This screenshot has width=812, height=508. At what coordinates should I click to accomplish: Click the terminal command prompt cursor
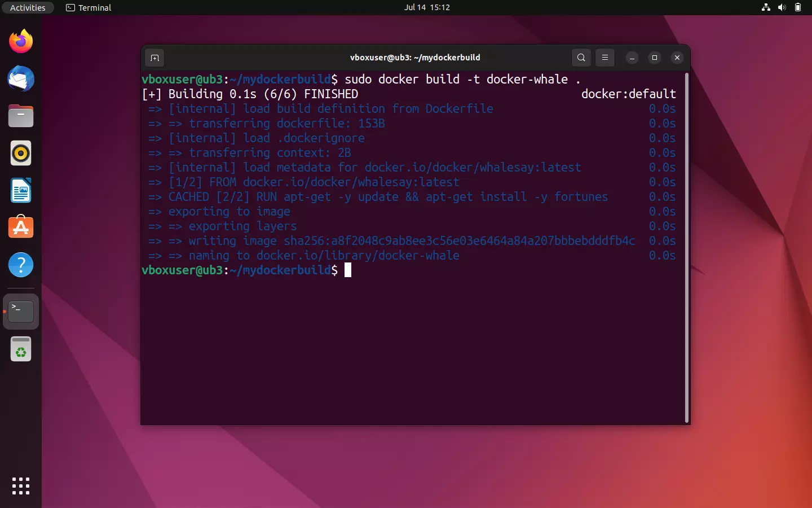click(x=348, y=270)
